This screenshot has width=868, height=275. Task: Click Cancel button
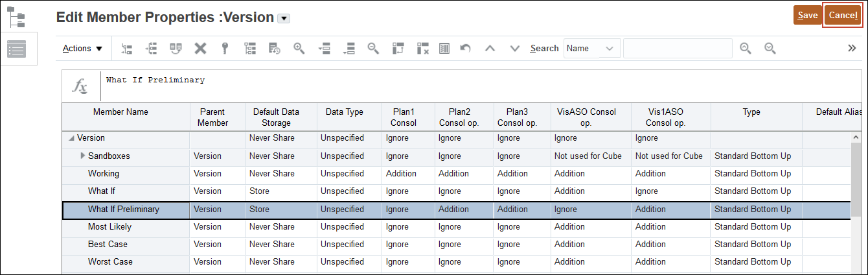tap(843, 15)
